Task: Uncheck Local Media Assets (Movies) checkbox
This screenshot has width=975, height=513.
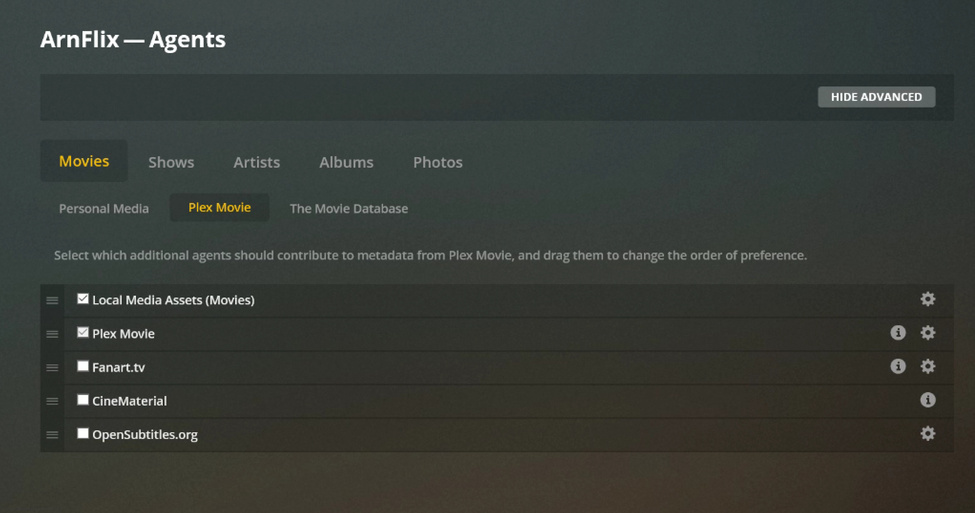Action: (83, 299)
